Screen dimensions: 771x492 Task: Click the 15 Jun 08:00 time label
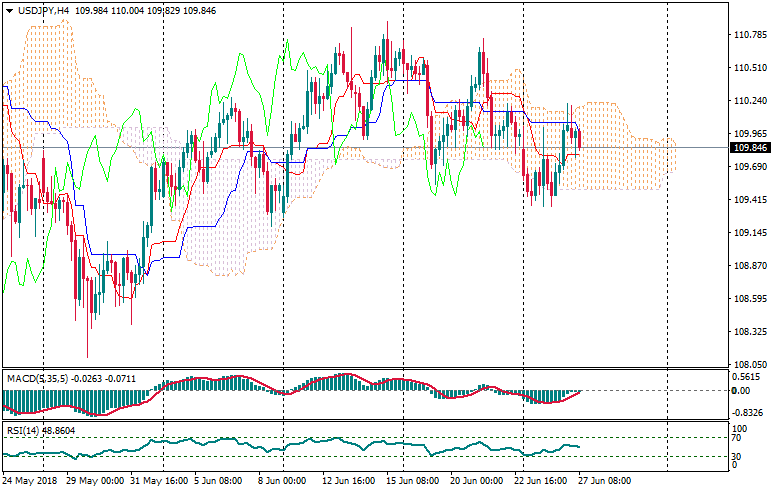coord(413,481)
